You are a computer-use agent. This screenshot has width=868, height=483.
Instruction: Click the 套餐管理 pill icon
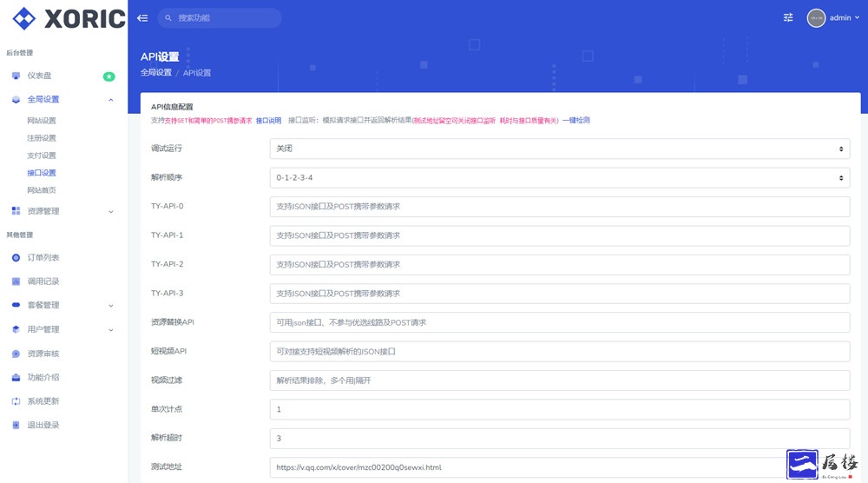click(16, 305)
